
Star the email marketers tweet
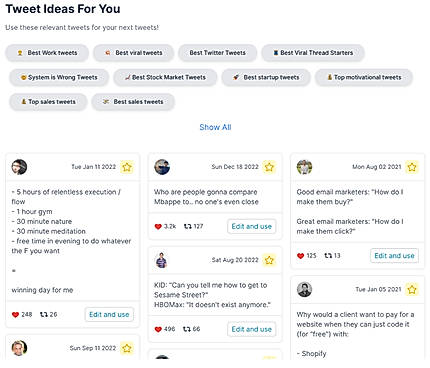coord(412,167)
